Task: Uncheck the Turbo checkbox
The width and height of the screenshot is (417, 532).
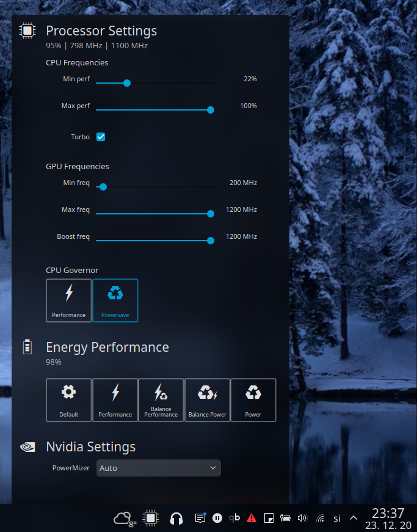Action: click(101, 137)
